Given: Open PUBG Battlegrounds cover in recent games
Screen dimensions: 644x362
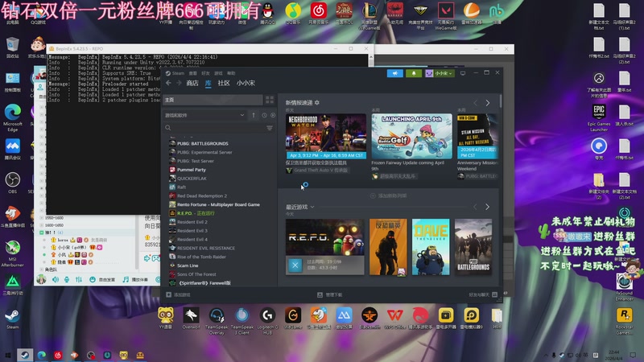Looking at the screenshot, I should tap(473, 247).
